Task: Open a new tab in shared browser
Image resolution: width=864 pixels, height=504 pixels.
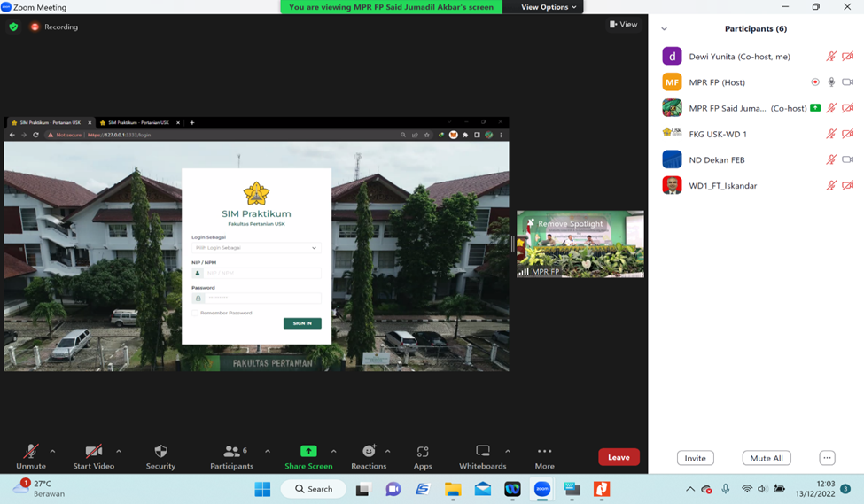Action: pos(191,123)
